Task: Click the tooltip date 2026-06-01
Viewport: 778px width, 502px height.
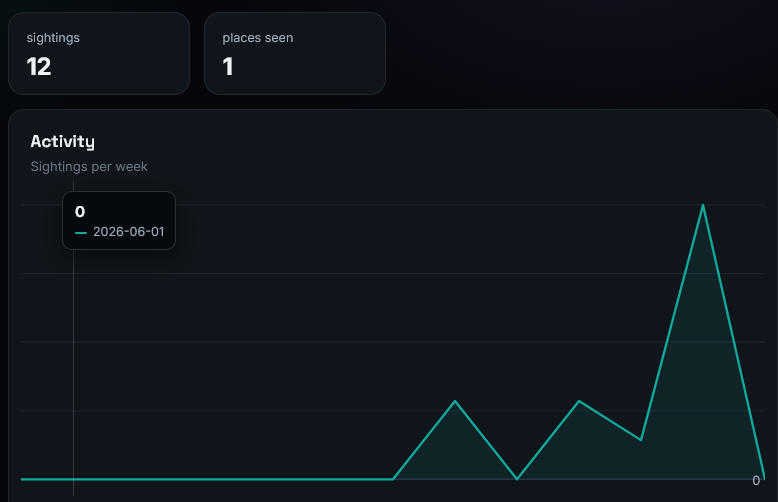Action: [129, 232]
